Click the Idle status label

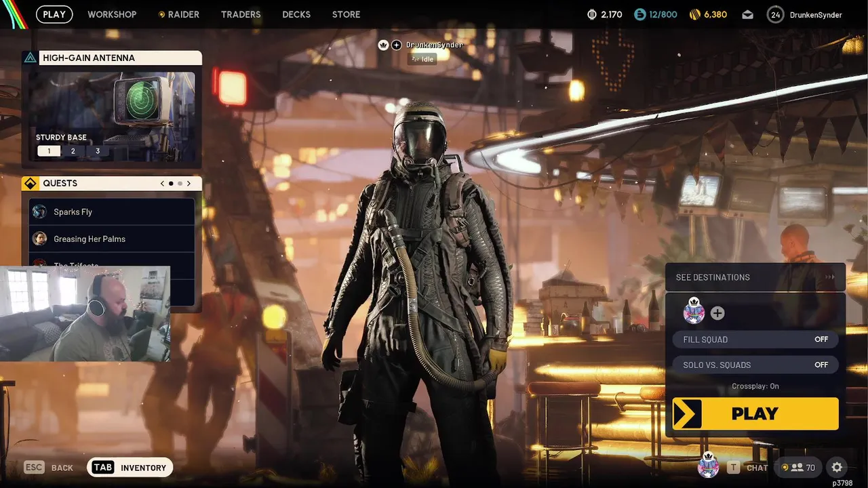[x=422, y=59]
